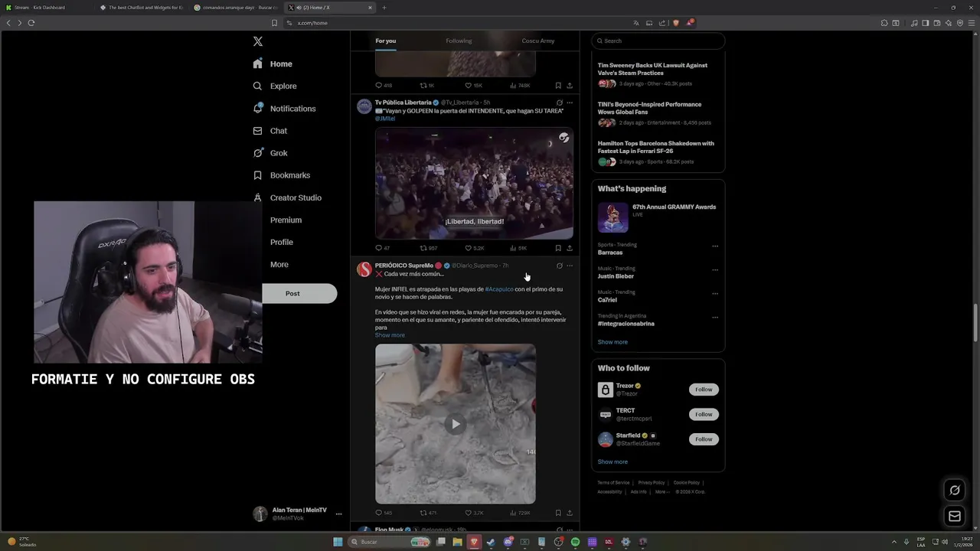Image resolution: width=980 pixels, height=551 pixels.
Task: Click Grok explain icon on Tv Pública post
Action: [559, 103]
